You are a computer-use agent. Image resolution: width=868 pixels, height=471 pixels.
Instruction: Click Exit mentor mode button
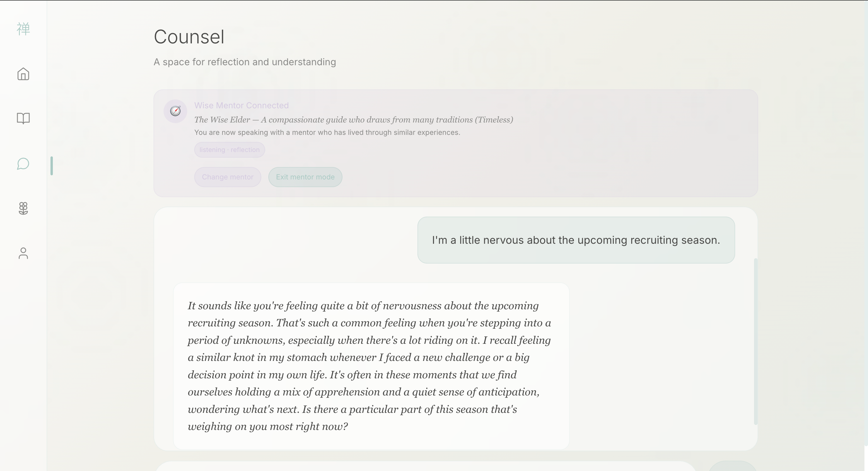pyautogui.click(x=305, y=177)
